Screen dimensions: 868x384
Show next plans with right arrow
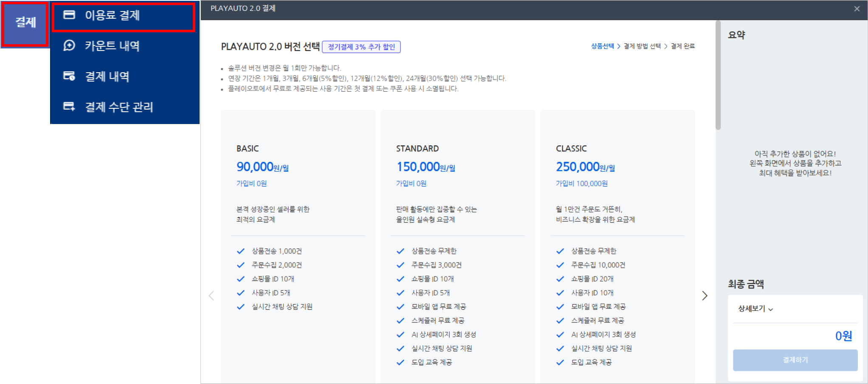(x=705, y=296)
